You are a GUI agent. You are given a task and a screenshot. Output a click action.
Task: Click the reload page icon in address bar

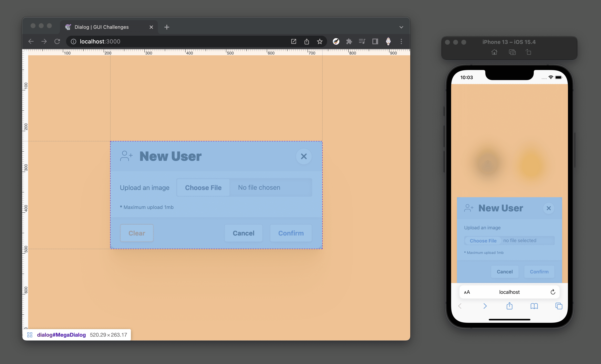[x=58, y=41]
